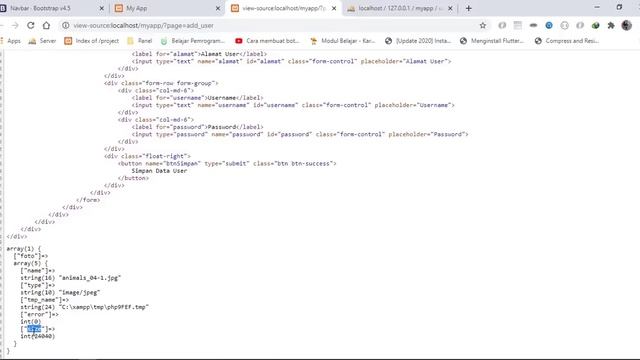Click the Simpan Data User text line
The height and width of the screenshot is (360, 640).
click(159, 171)
